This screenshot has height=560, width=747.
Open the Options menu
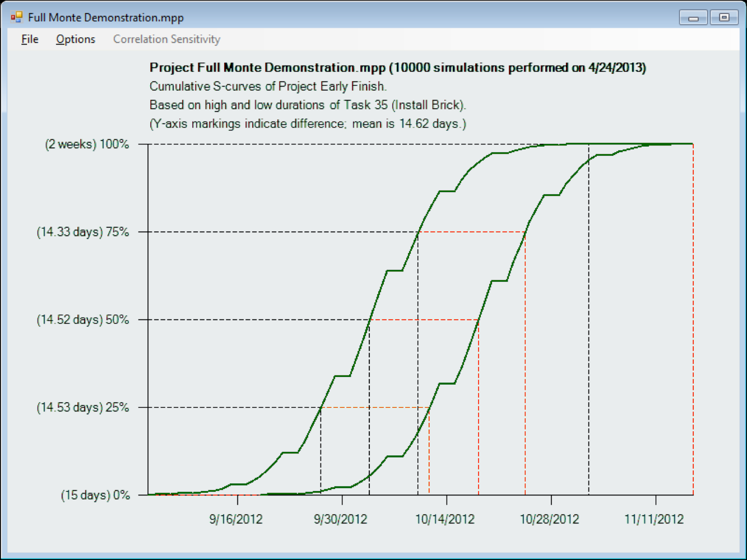(76, 39)
